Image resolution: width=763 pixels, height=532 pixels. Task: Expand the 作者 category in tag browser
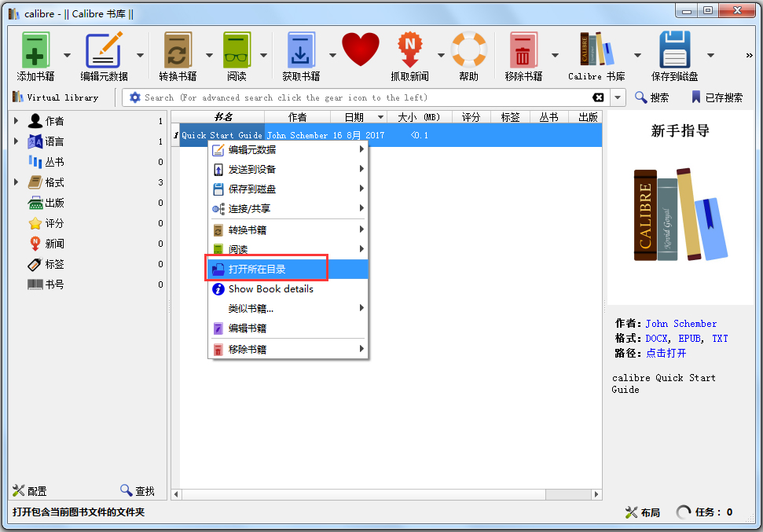[16, 121]
